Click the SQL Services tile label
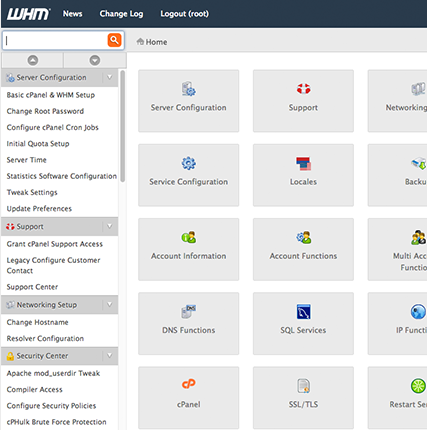The height and width of the screenshot is (430, 427). point(303,330)
